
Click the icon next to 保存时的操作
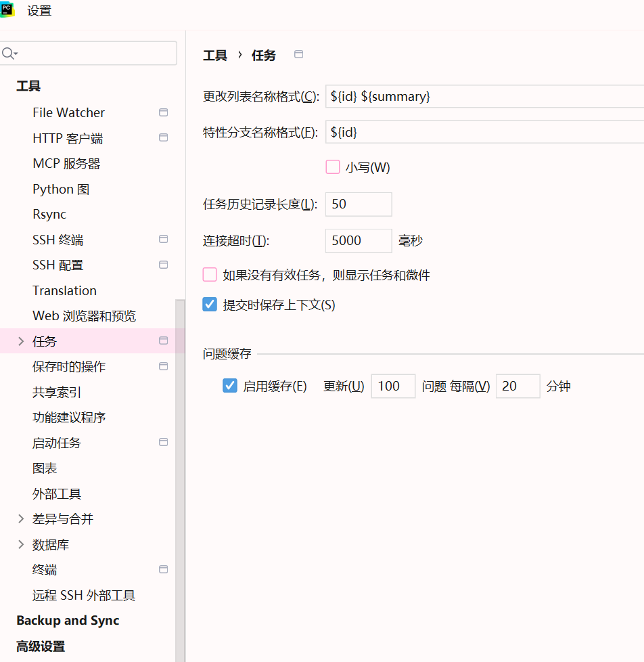163,366
